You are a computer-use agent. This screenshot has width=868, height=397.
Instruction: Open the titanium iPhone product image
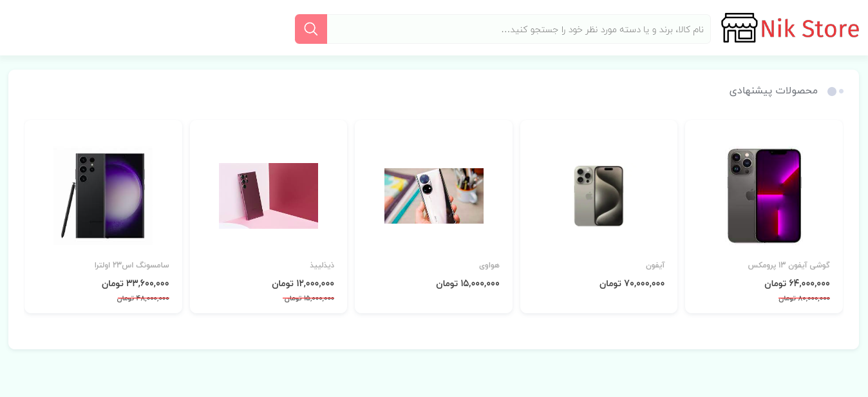(599, 196)
